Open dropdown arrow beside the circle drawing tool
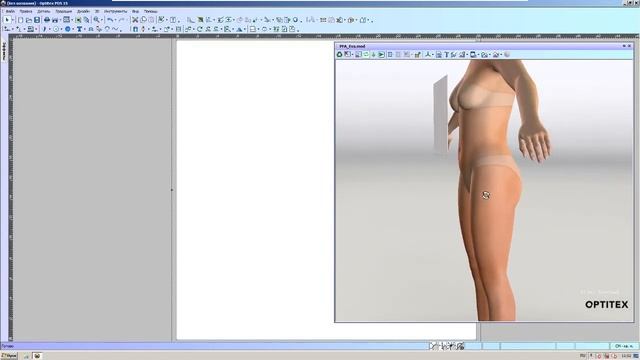The height and width of the screenshot is (360, 640). [x=61, y=29]
